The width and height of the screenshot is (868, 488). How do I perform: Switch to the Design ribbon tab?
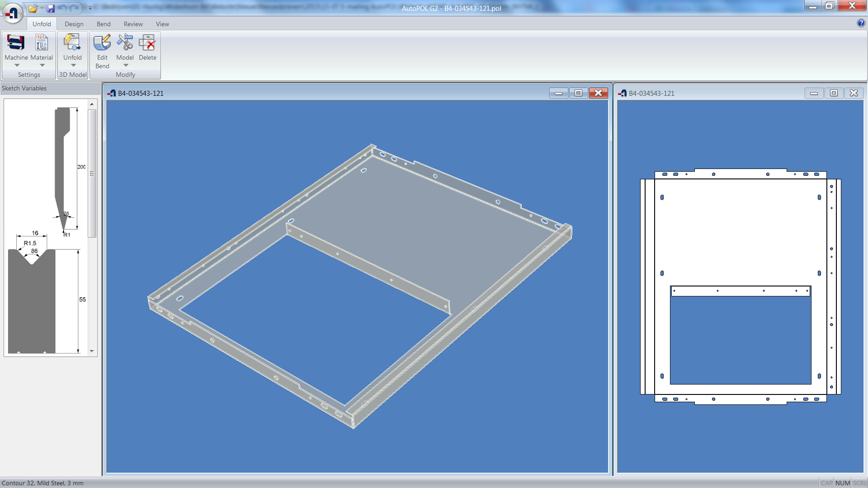point(74,24)
